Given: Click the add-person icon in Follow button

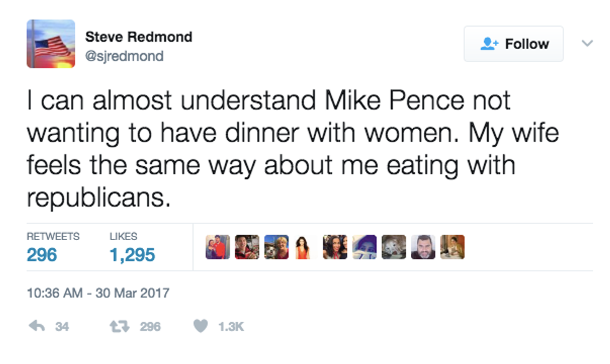Looking at the screenshot, I should [x=490, y=44].
